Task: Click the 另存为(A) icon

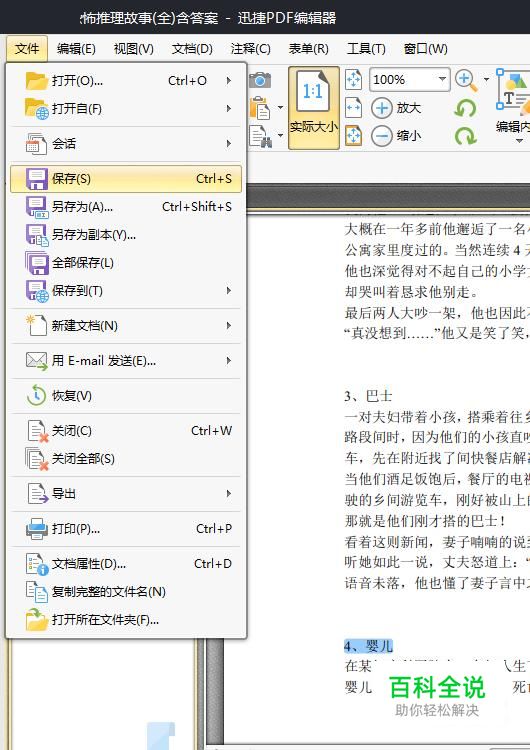Action: coord(36,207)
